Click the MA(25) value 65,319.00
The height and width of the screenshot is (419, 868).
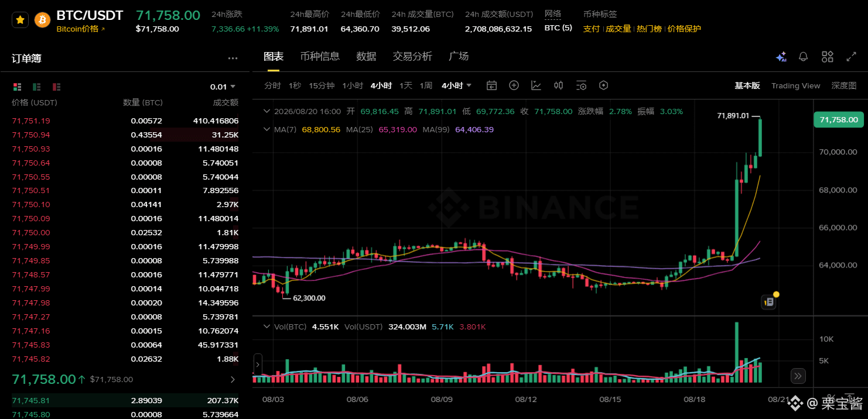click(x=398, y=129)
